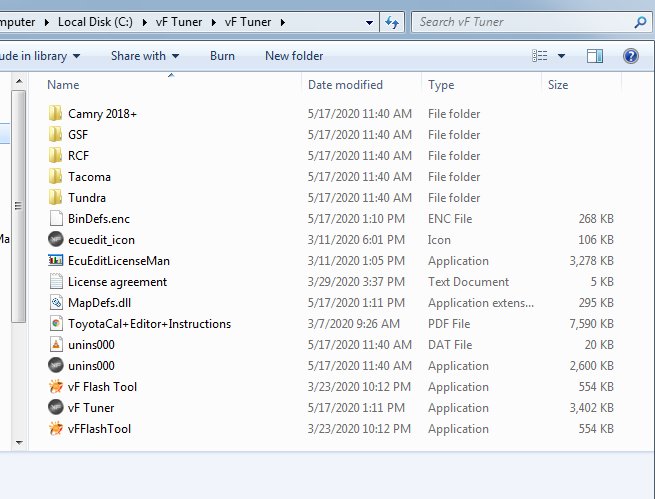Image resolution: width=655 pixels, height=499 pixels.
Task: Change view using the view icon
Action: click(539, 56)
